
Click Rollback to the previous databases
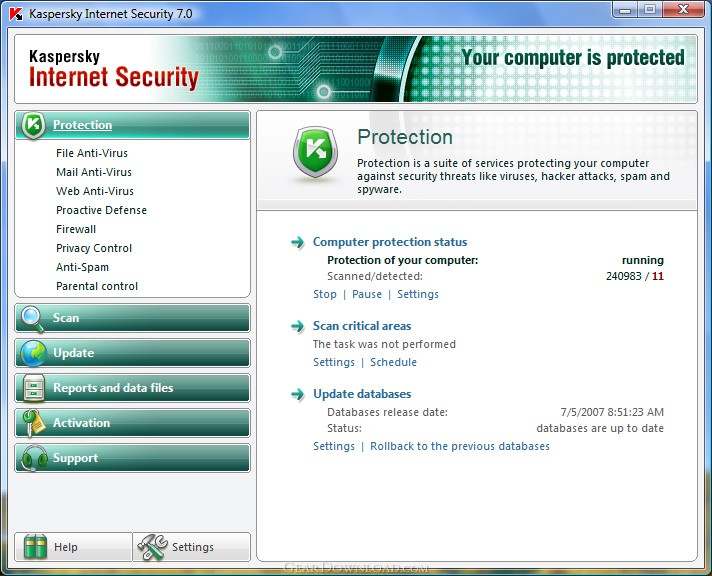(460, 447)
